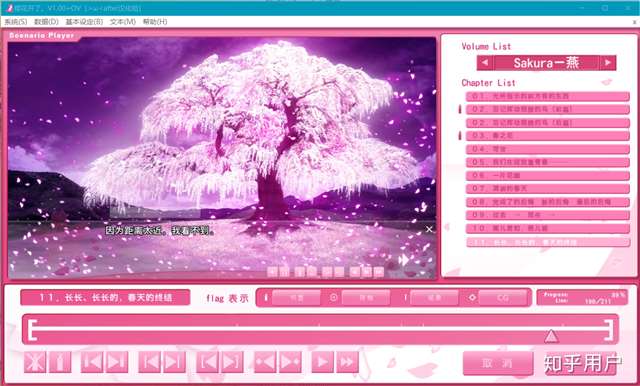This screenshot has height=386, width=640.
Task: Click the left bracket at seek bar start
Action: pyautogui.click(x=33, y=330)
